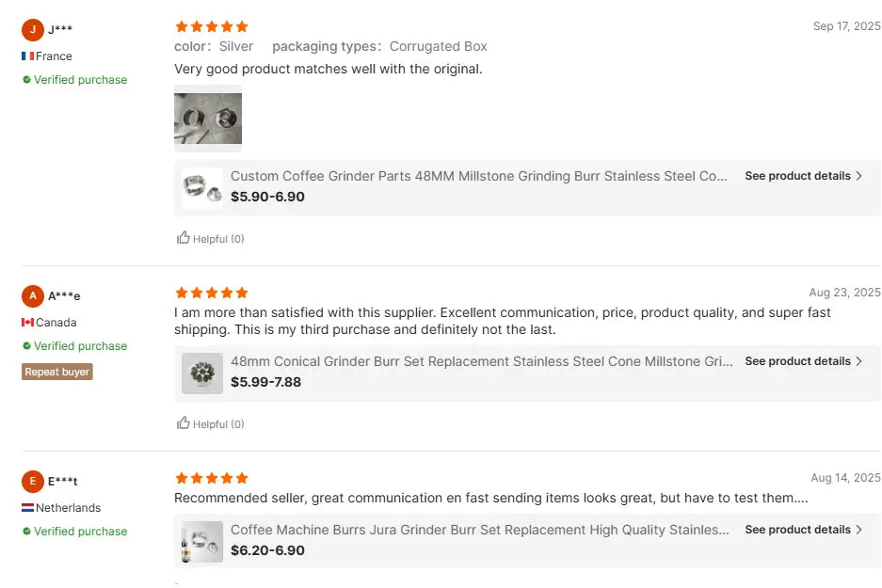
Task: Expand See product details for $5.90-6.90 item
Action: (x=803, y=176)
